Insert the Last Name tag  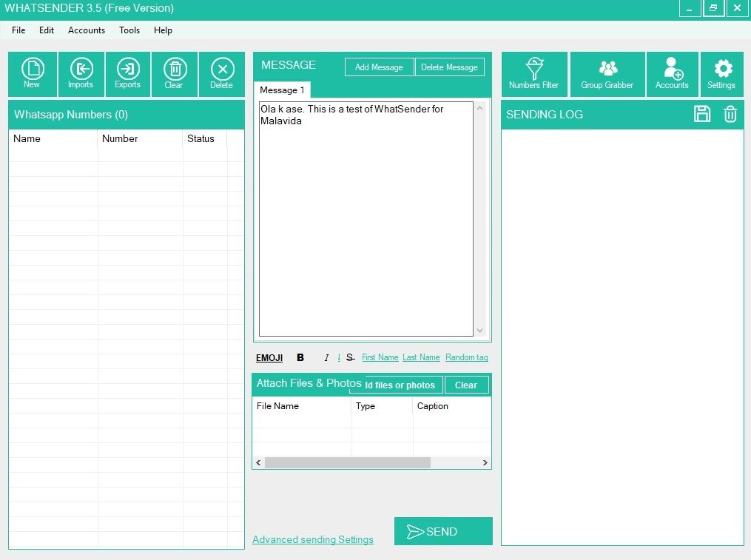[421, 357]
